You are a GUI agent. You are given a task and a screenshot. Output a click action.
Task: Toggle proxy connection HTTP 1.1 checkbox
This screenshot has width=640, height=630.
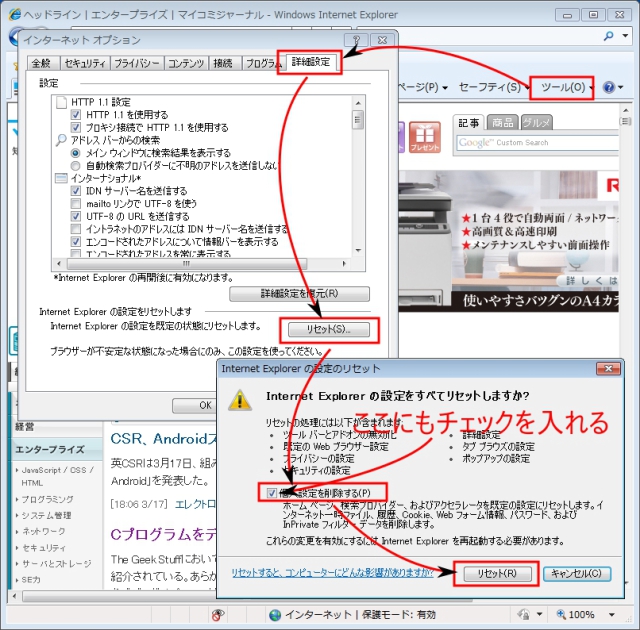point(76,127)
